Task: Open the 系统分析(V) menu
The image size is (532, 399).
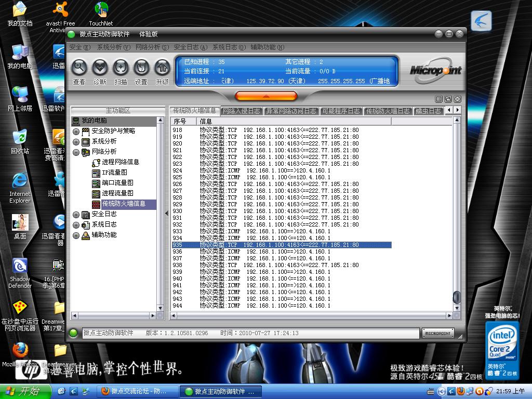Action: pos(114,47)
